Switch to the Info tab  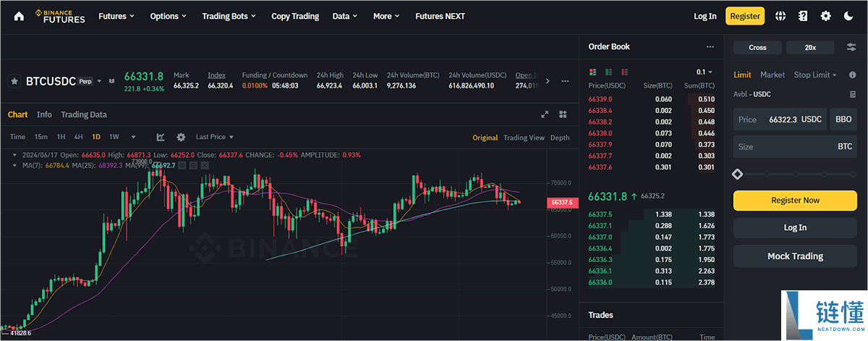(x=44, y=114)
